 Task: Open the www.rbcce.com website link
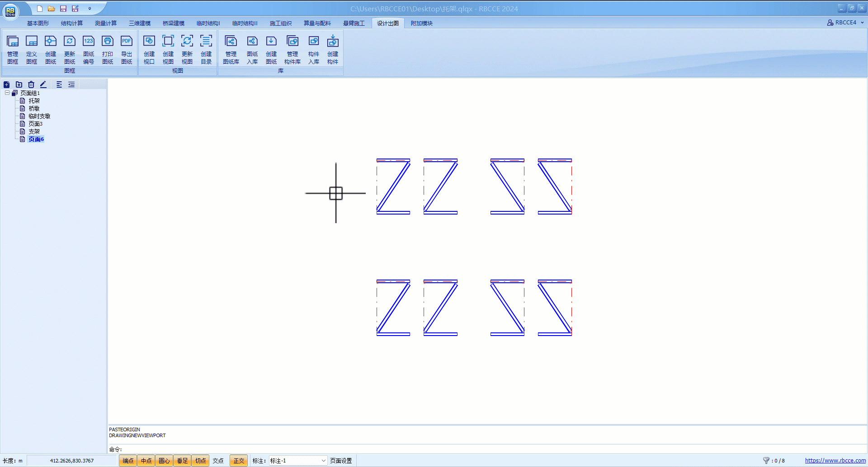(x=835, y=461)
